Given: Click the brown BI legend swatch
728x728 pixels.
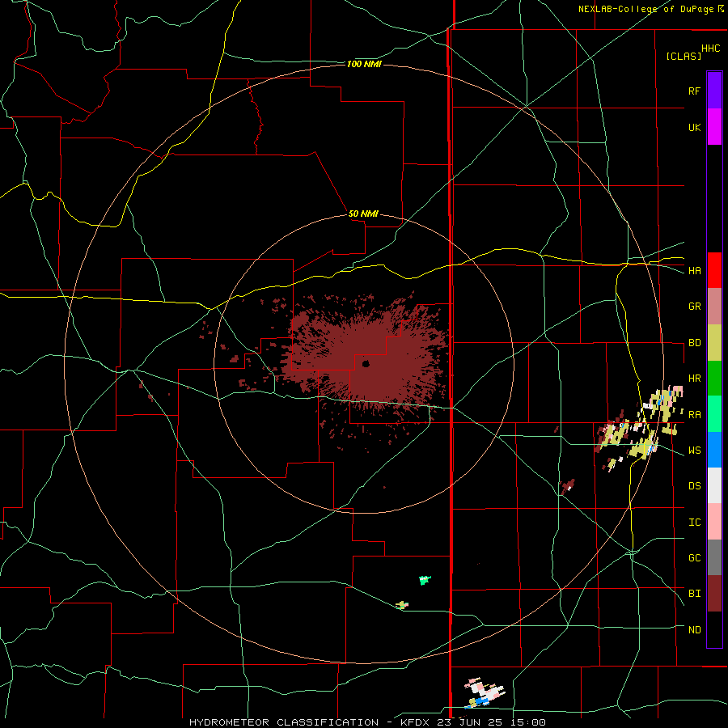Looking at the screenshot, I should coord(714,594).
